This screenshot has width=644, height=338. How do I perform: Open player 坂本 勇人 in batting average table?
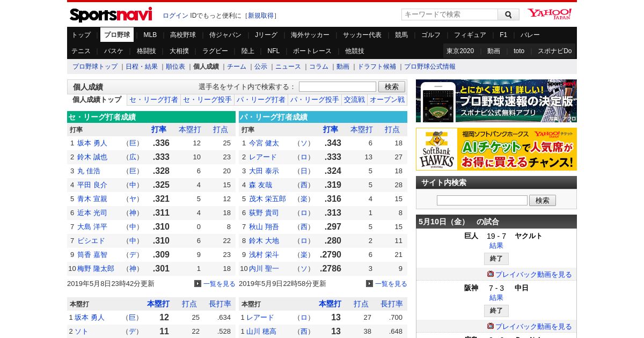[x=92, y=143]
